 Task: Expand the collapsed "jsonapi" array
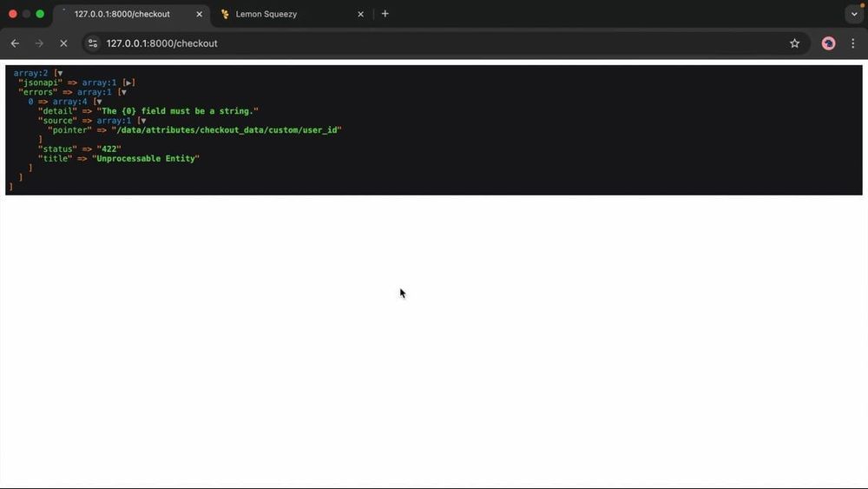coord(128,83)
